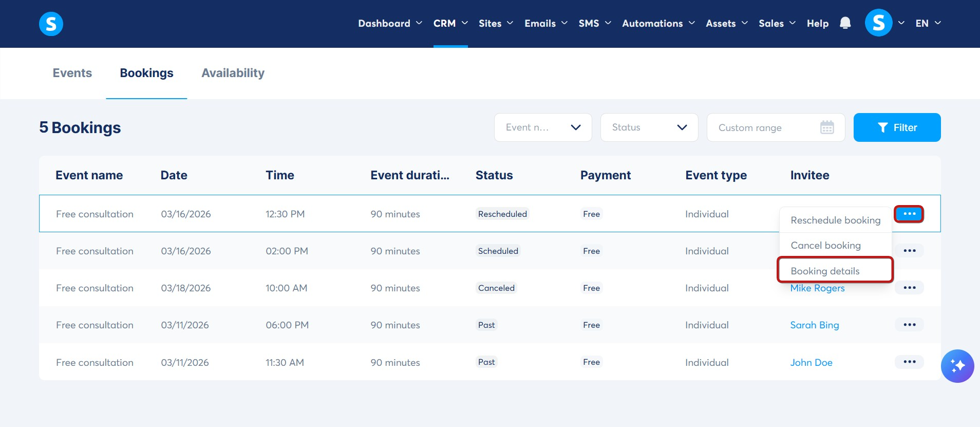The height and width of the screenshot is (427, 980).
Task: Expand the Emails menu
Action: [x=546, y=23]
